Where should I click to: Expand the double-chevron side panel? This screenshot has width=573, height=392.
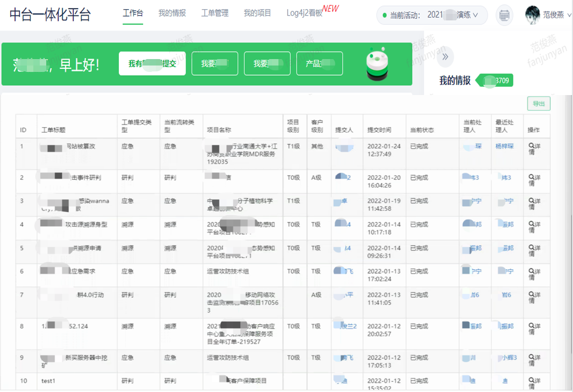[x=445, y=57]
